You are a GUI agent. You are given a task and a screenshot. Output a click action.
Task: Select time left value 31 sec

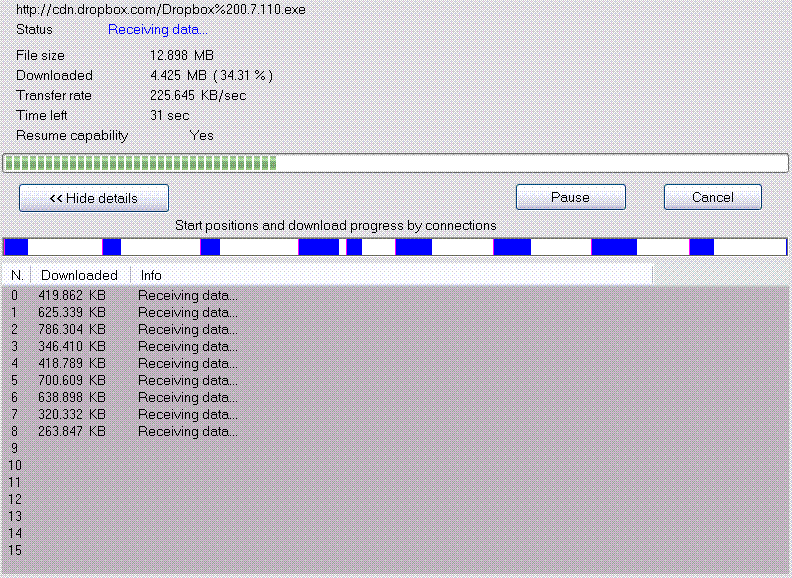pos(170,116)
